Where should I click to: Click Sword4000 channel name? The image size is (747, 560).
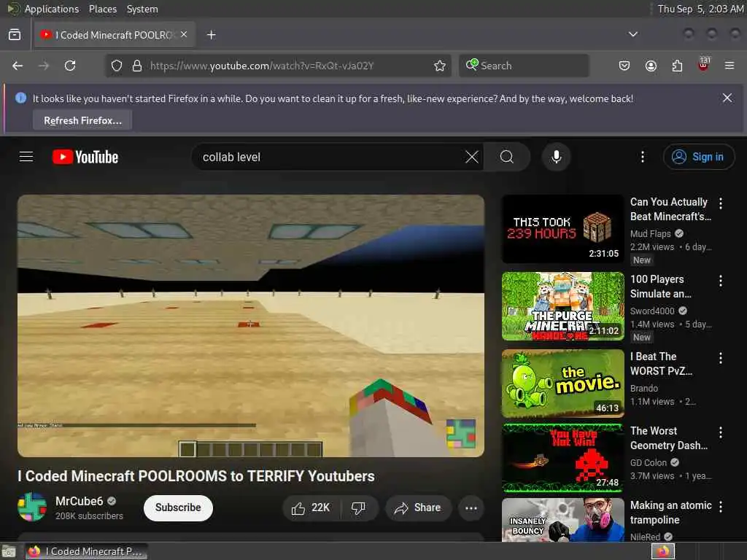click(x=652, y=311)
